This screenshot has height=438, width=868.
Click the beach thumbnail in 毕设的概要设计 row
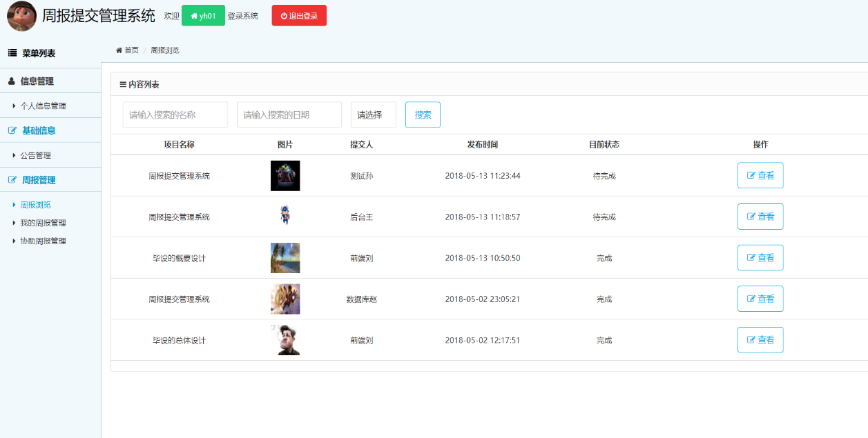click(285, 258)
